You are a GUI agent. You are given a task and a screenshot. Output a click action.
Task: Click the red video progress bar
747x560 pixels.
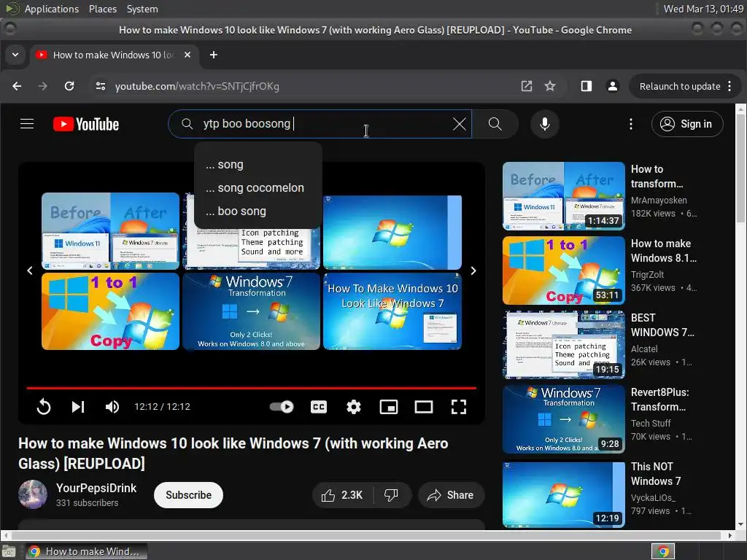coord(251,388)
